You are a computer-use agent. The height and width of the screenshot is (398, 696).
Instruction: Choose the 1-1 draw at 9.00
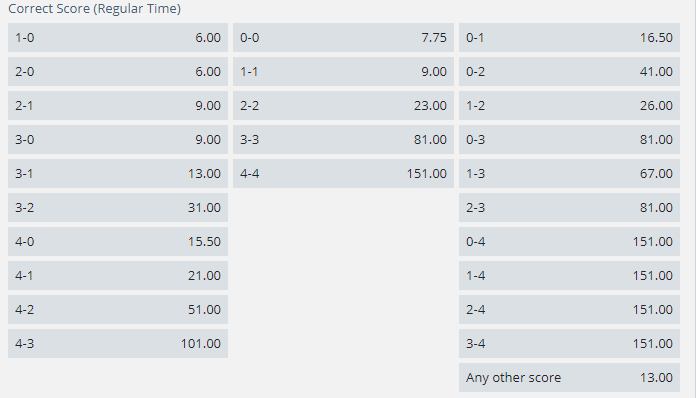pyautogui.click(x=344, y=71)
